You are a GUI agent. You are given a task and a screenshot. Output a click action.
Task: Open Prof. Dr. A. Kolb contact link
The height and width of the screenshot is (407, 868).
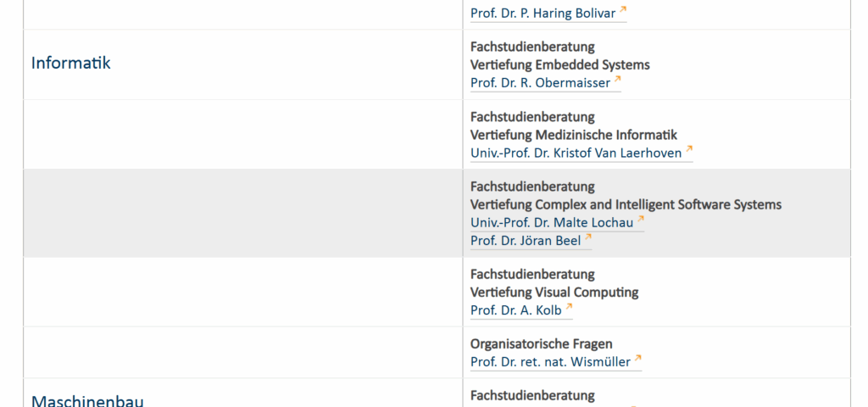tap(515, 310)
